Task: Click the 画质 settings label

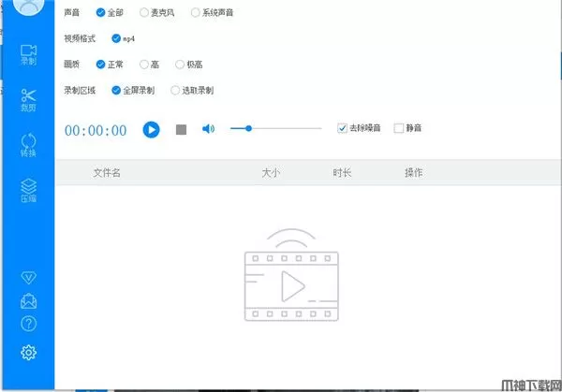Action: tap(72, 65)
